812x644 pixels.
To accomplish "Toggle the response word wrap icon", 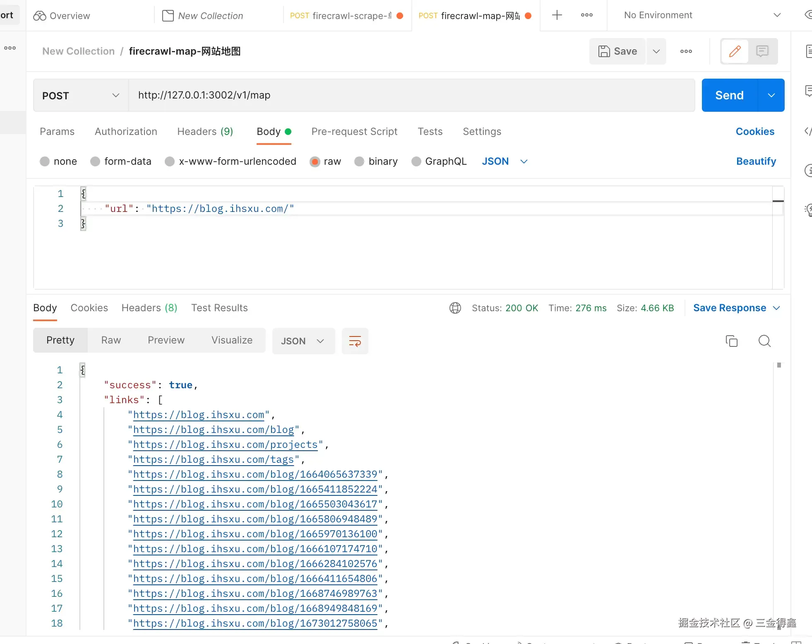I will point(355,341).
